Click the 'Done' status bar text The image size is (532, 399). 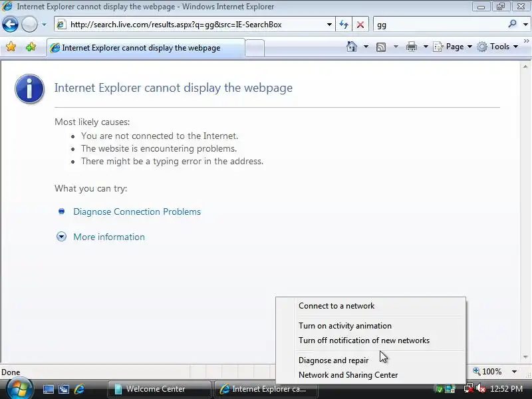[11, 372]
